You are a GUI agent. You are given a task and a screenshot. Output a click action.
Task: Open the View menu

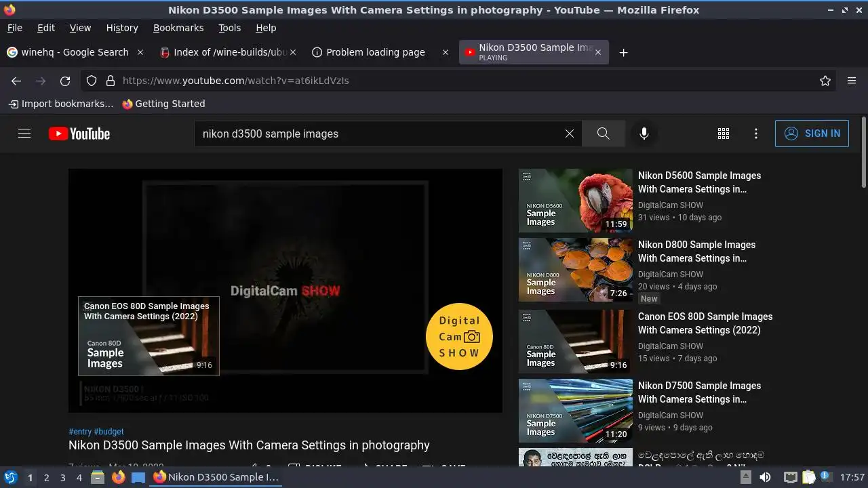80,28
